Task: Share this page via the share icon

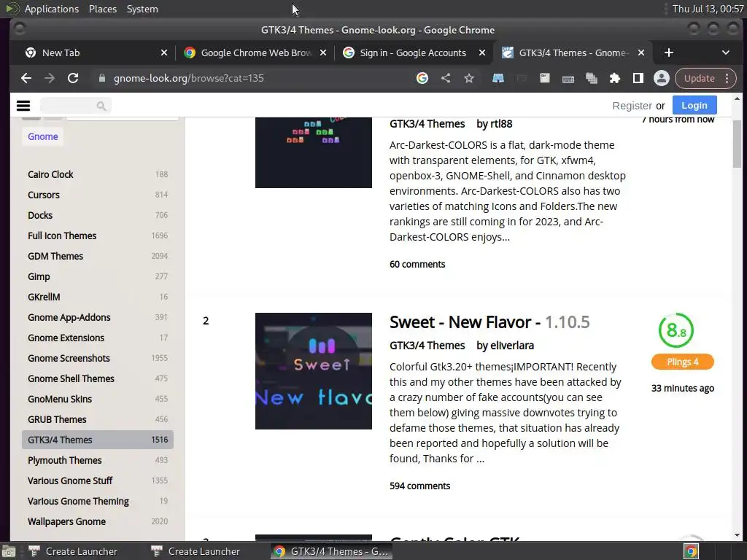Action: pos(446,78)
